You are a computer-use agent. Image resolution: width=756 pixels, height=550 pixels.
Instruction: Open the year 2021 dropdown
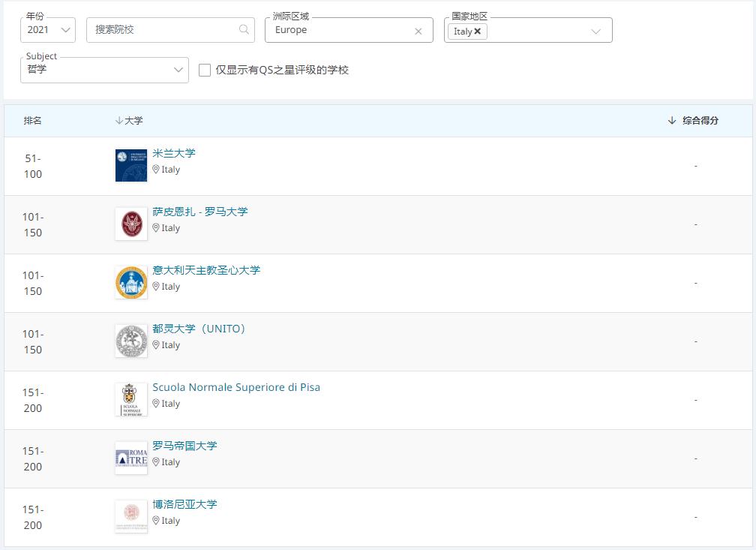[48, 30]
